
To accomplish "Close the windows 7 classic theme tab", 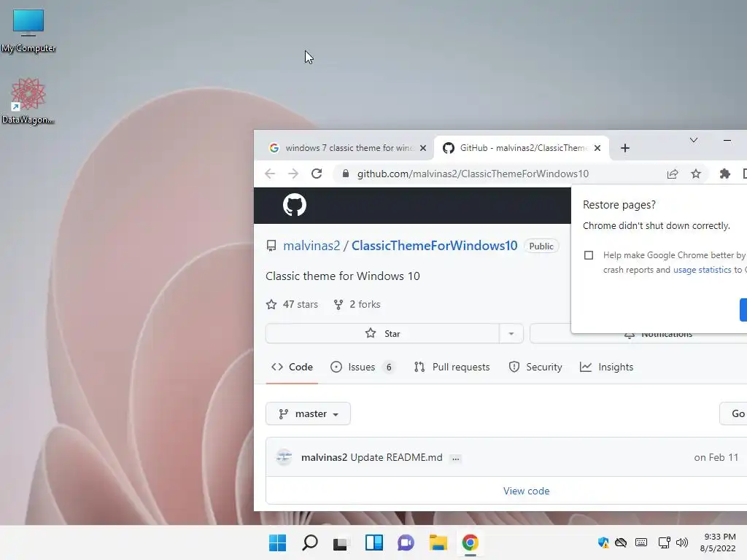I will [423, 148].
